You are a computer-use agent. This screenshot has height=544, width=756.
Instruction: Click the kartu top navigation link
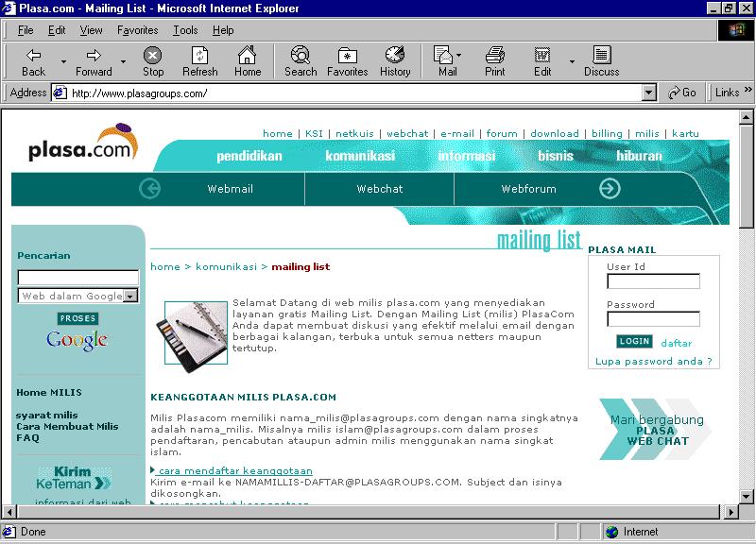[685, 133]
